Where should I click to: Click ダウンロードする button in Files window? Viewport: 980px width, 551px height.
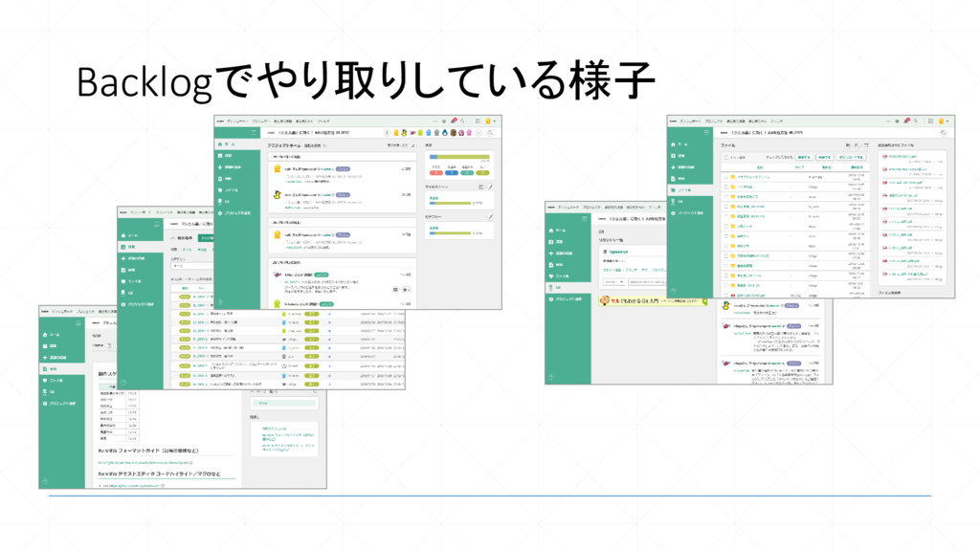pos(851,158)
